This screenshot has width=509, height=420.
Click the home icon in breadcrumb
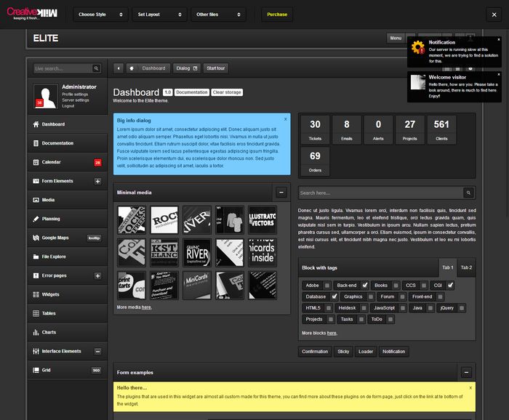(132, 68)
